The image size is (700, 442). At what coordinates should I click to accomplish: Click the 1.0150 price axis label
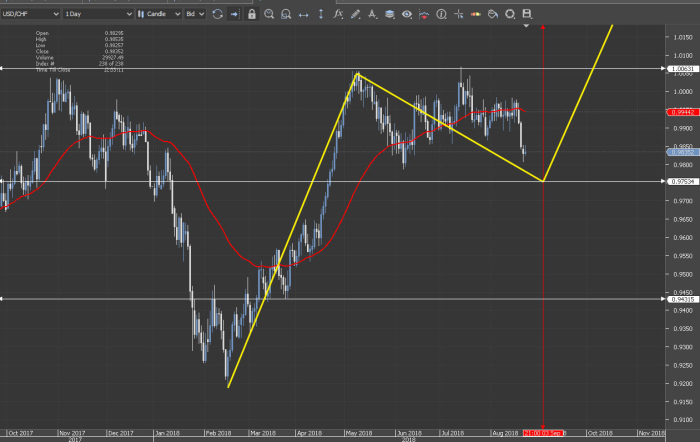pyautogui.click(x=683, y=37)
